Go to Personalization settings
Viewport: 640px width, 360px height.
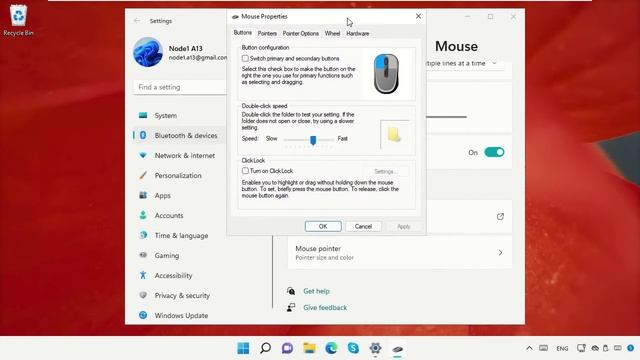[x=180, y=176]
